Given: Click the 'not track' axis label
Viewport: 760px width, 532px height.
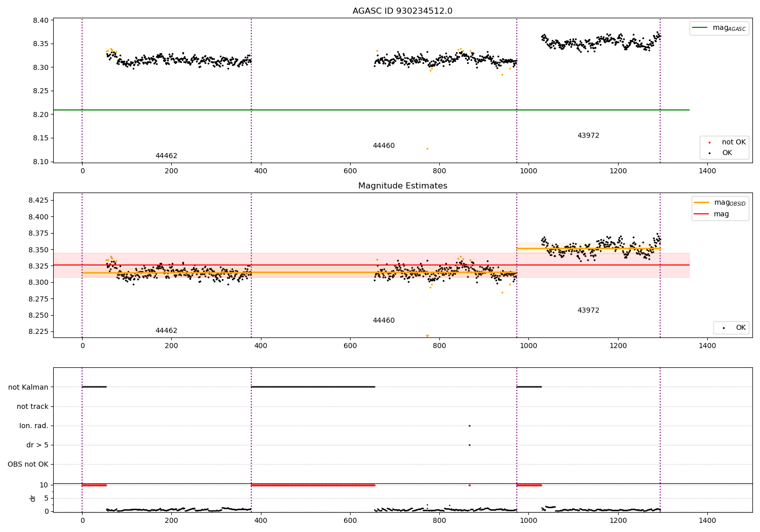Looking at the screenshot, I should (x=32, y=406).
